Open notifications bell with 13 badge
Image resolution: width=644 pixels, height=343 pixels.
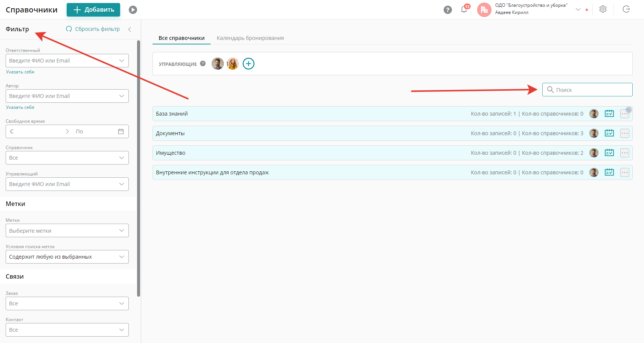click(x=464, y=9)
